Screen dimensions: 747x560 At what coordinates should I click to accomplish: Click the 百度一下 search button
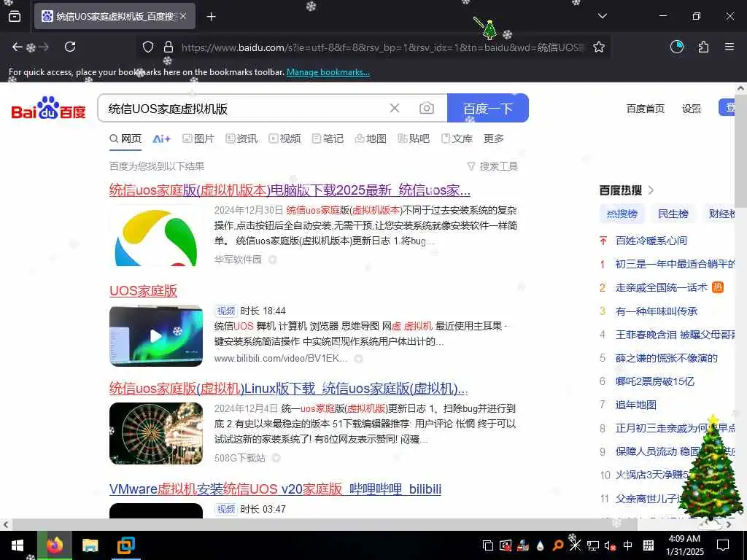[488, 108]
